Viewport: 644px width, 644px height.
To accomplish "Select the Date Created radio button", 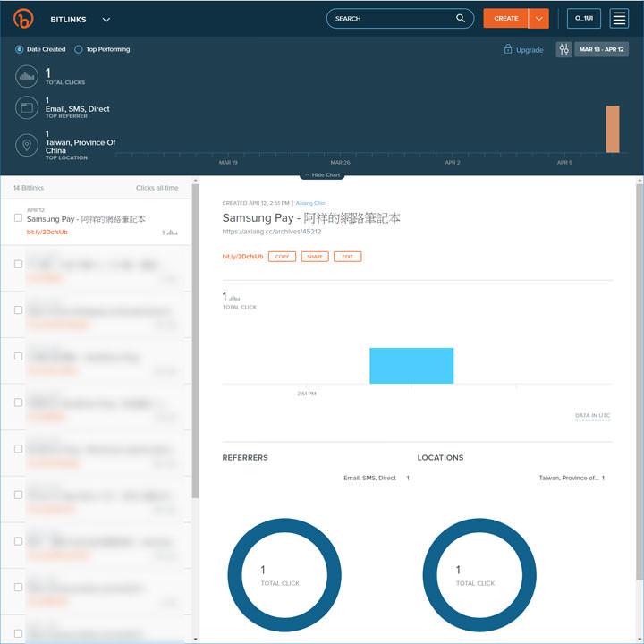I will tap(20, 49).
